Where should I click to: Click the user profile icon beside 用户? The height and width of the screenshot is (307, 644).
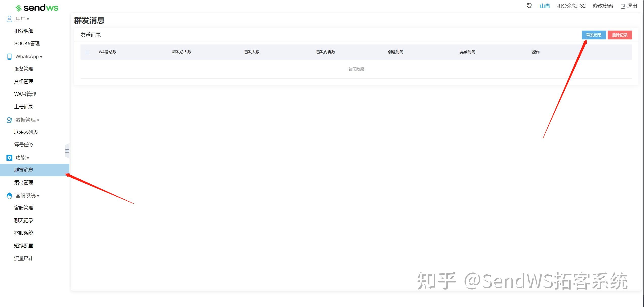(x=9, y=19)
